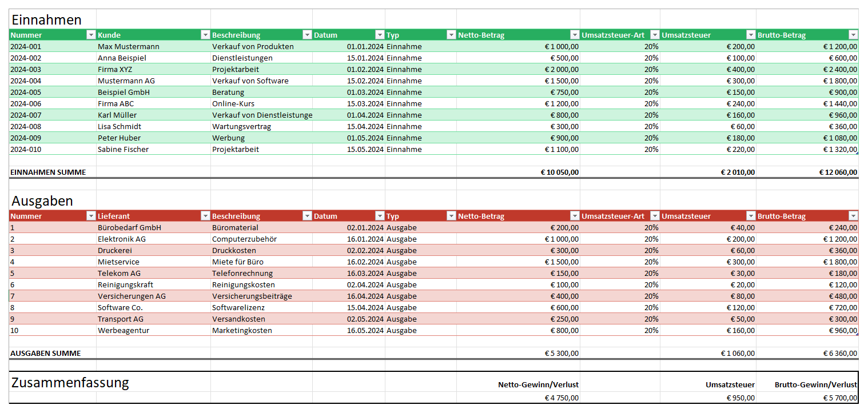Screen dimensions: 868x413
Task: Select the Zusammenfassung heading cell
Action: point(70,383)
